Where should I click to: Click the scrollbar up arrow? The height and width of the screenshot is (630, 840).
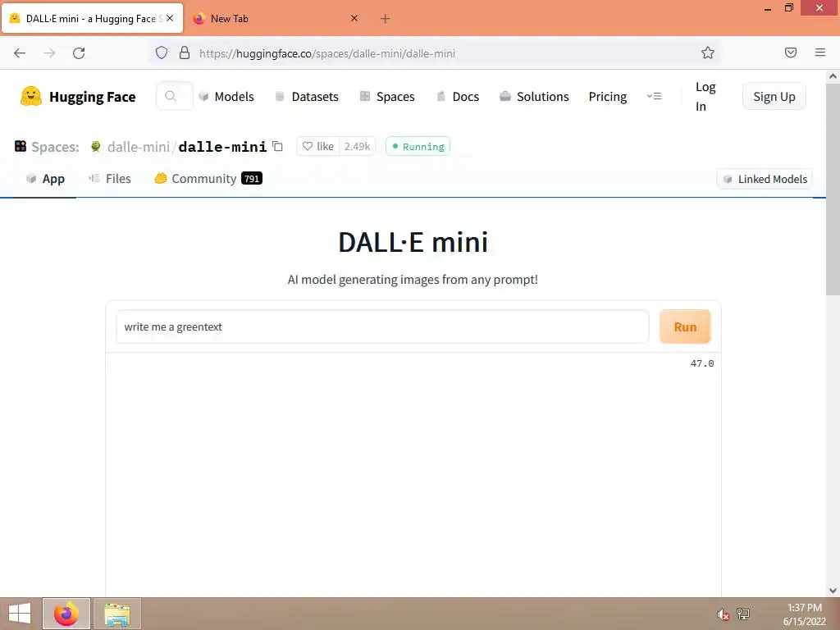point(833,76)
